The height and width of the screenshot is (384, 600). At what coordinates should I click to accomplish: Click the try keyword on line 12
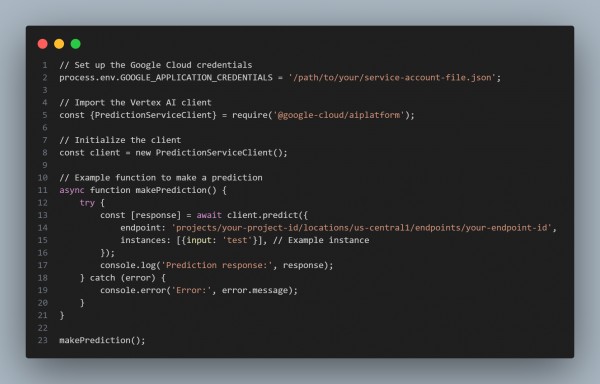tap(87, 203)
